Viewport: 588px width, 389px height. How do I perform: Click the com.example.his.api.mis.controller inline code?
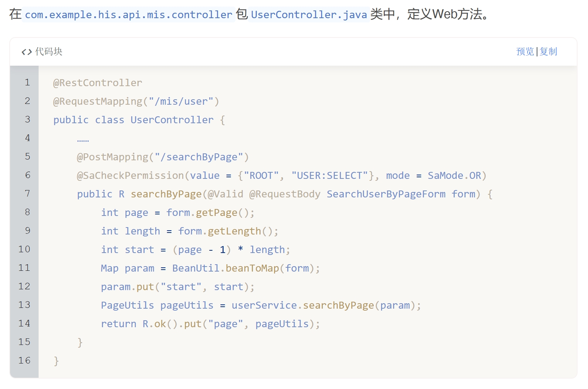[x=129, y=15]
